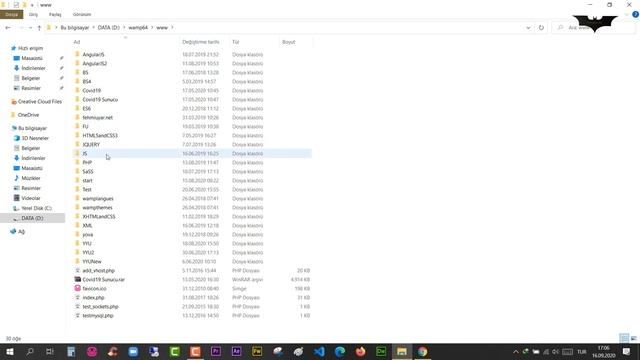Image resolution: width=640 pixels, height=360 pixels.
Task: Select the Covid19 Sunucu.rar archive icon
Action: pyautogui.click(x=77, y=279)
